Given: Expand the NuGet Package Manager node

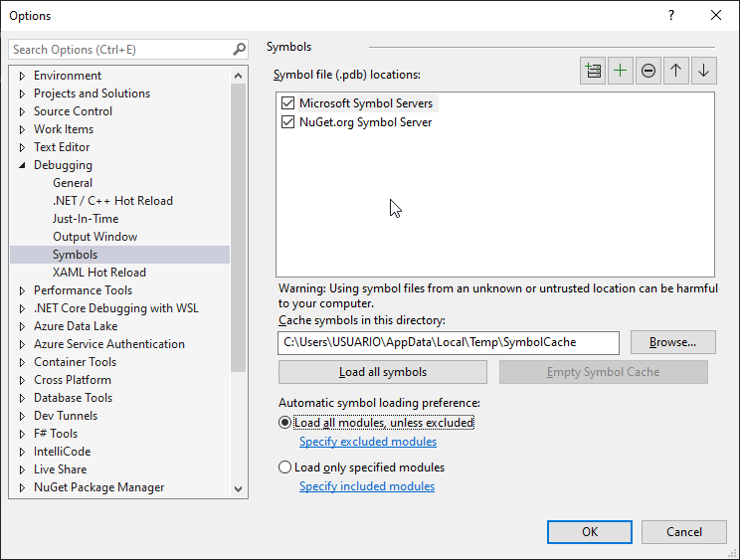Looking at the screenshot, I should (x=22, y=487).
